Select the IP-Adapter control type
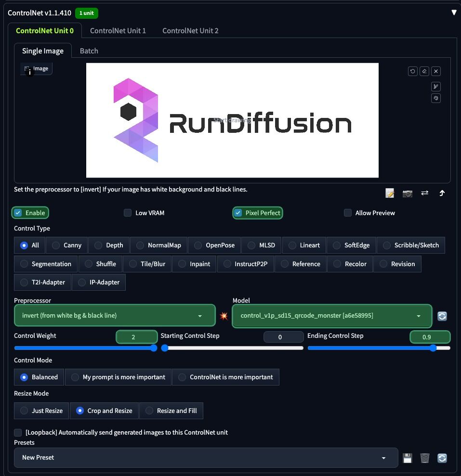 pyautogui.click(x=99, y=283)
